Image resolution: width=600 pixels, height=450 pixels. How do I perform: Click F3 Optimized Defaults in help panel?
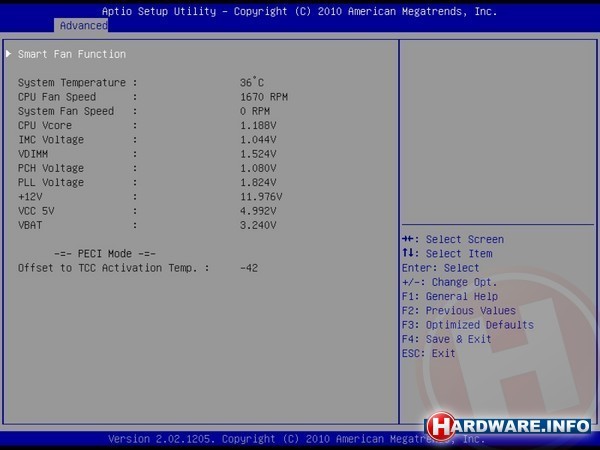click(467, 325)
